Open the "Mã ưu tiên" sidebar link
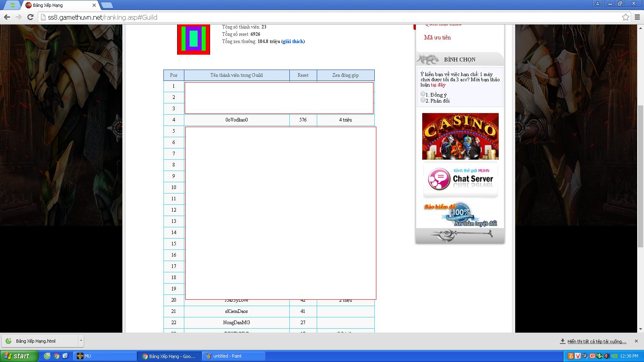644x362 pixels. click(437, 37)
